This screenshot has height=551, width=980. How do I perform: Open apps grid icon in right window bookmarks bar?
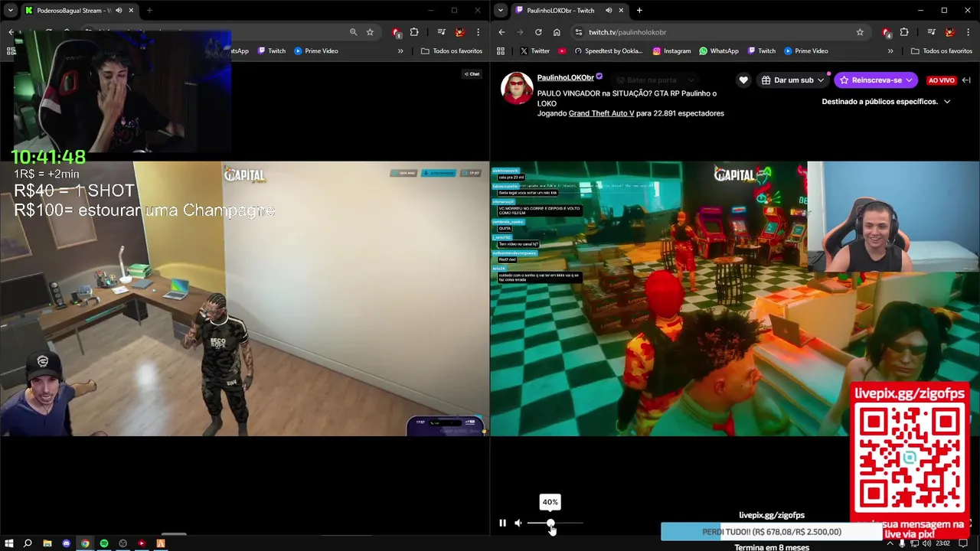501,51
